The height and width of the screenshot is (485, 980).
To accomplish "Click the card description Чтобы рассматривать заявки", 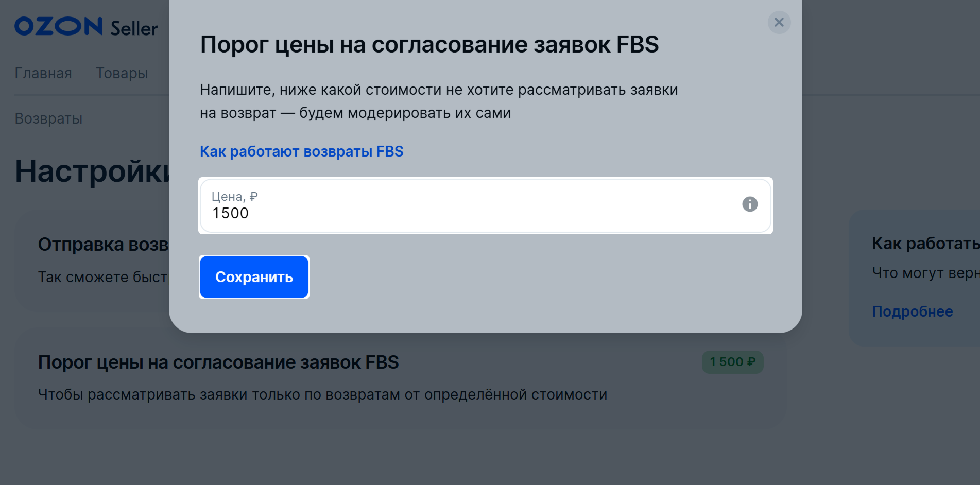I will (x=322, y=394).
